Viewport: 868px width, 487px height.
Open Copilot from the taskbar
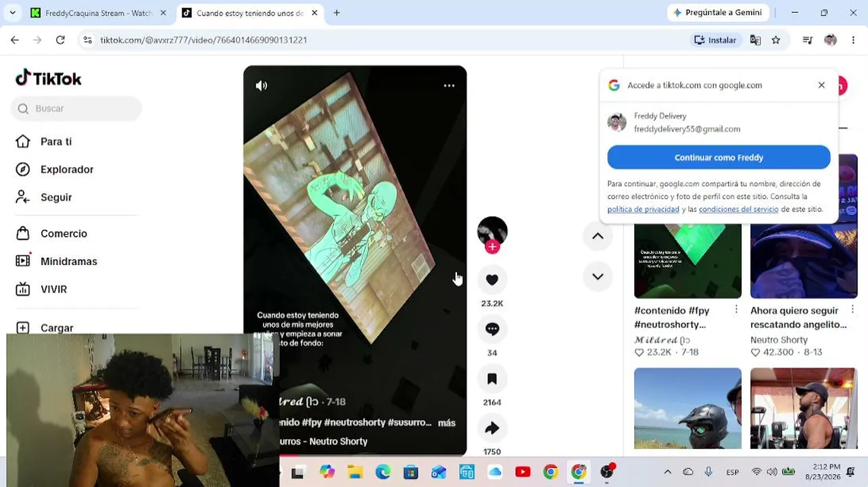tap(327, 472)
